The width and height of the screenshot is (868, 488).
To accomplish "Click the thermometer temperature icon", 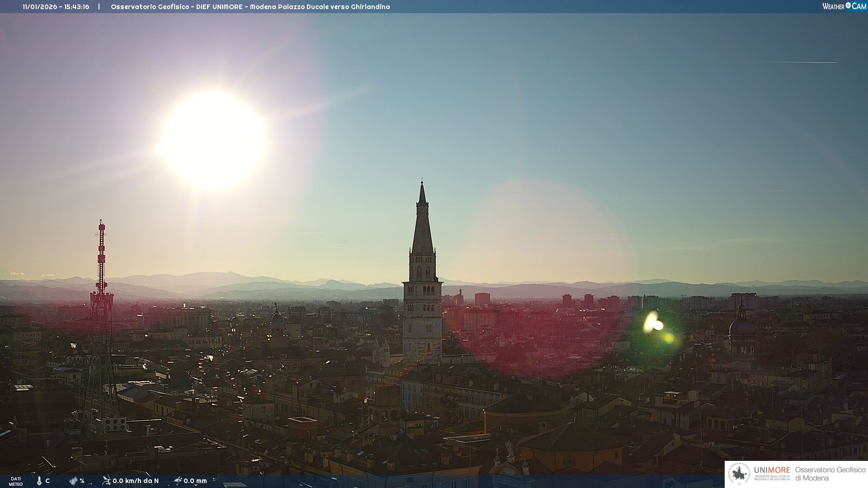I will coord(39,481).
